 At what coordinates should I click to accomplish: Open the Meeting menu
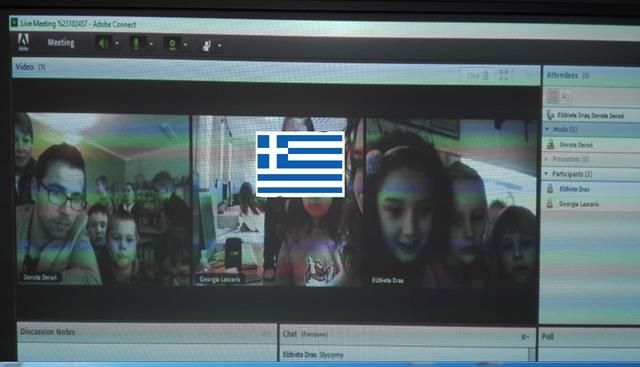61,42
